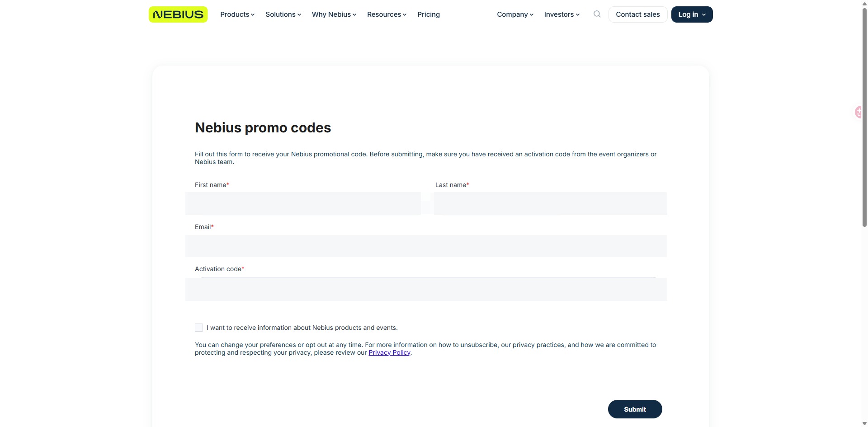Submit the promo code form
The width and height of the screenshot is (868, 427).
(x=635, y=409)
